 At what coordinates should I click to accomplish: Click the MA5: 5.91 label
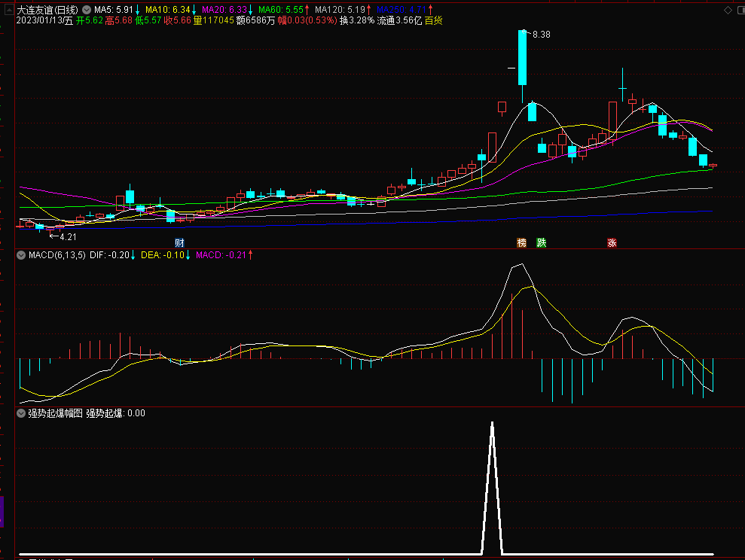click(114, 10)
